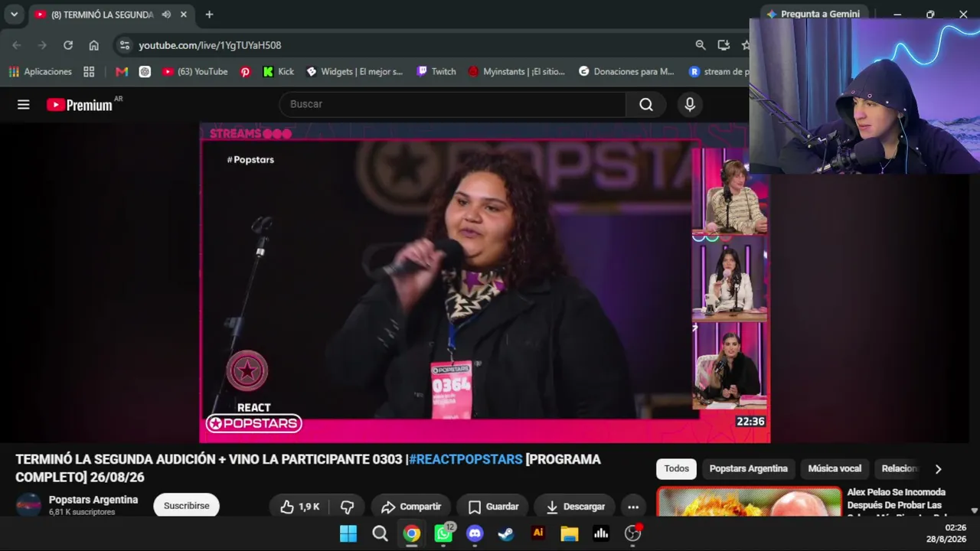Click the YouTube search magnifier button
Viewport: 980px width, 551px height.
(646, 105)
